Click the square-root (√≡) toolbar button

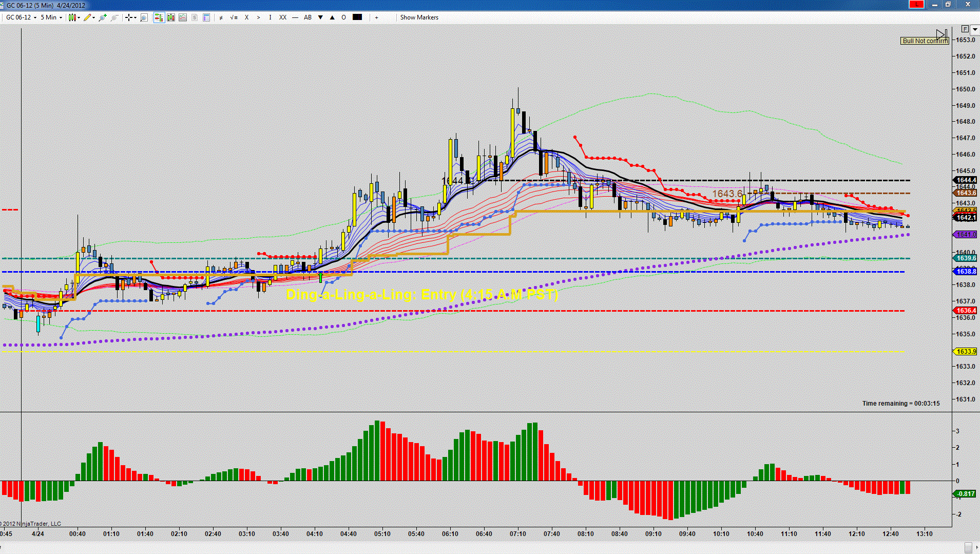coord(234,17)
